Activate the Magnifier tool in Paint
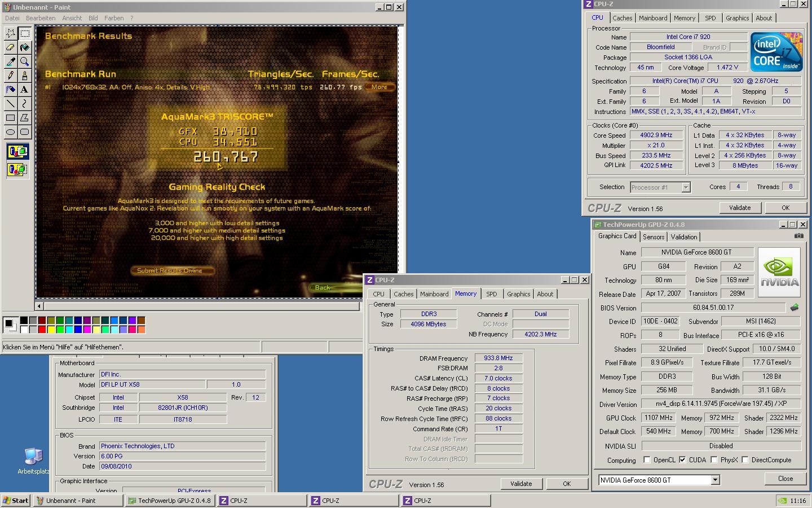 [x=24, y=62]
